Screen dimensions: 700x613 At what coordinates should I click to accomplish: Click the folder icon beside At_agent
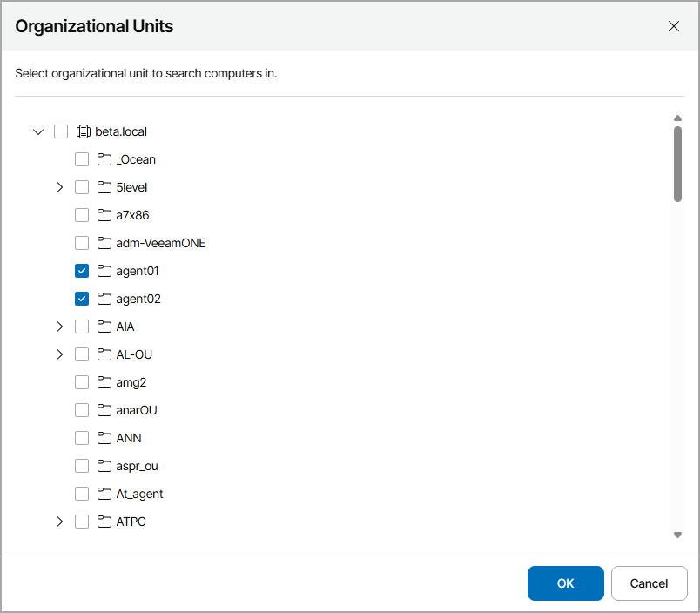pyautogui.click(x=104, y=494)
